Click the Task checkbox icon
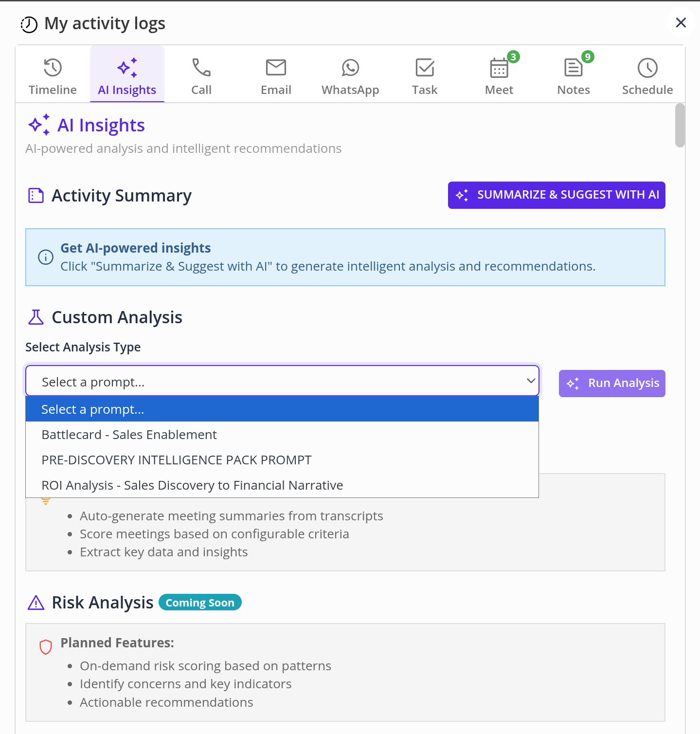 pos(425,68)
